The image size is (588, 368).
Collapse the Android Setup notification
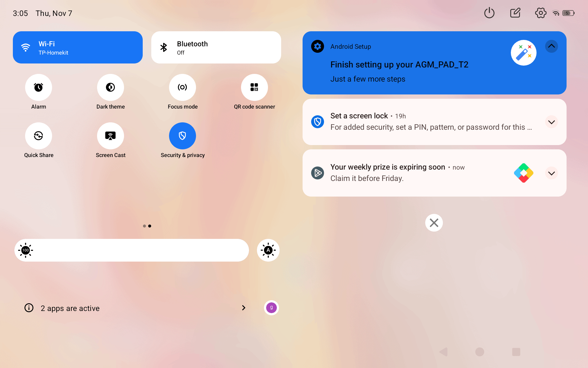coord(552,46)
